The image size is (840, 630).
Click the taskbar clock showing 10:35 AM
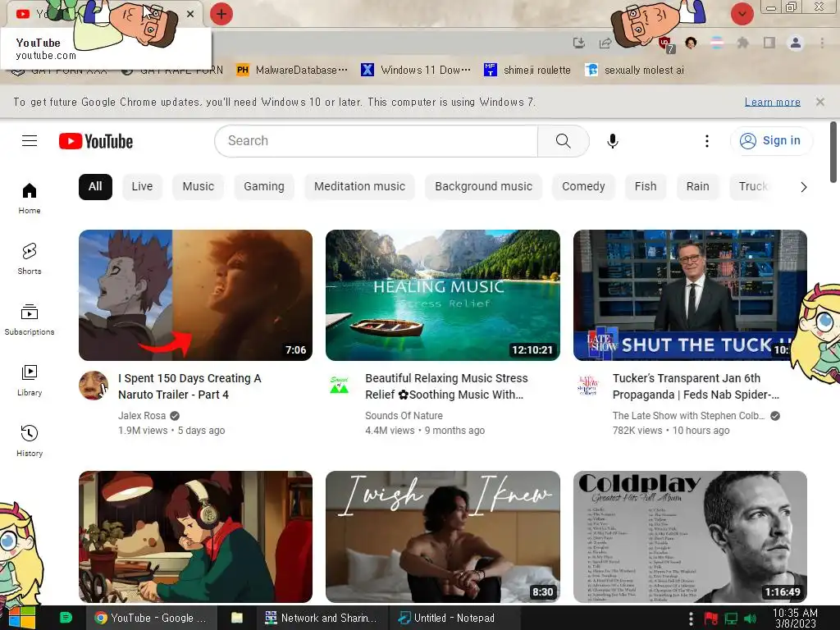click(x=795, y=618)
